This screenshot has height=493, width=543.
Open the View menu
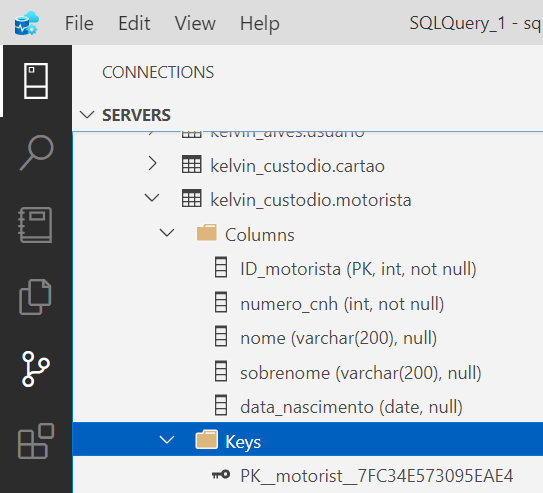point(195,24)
